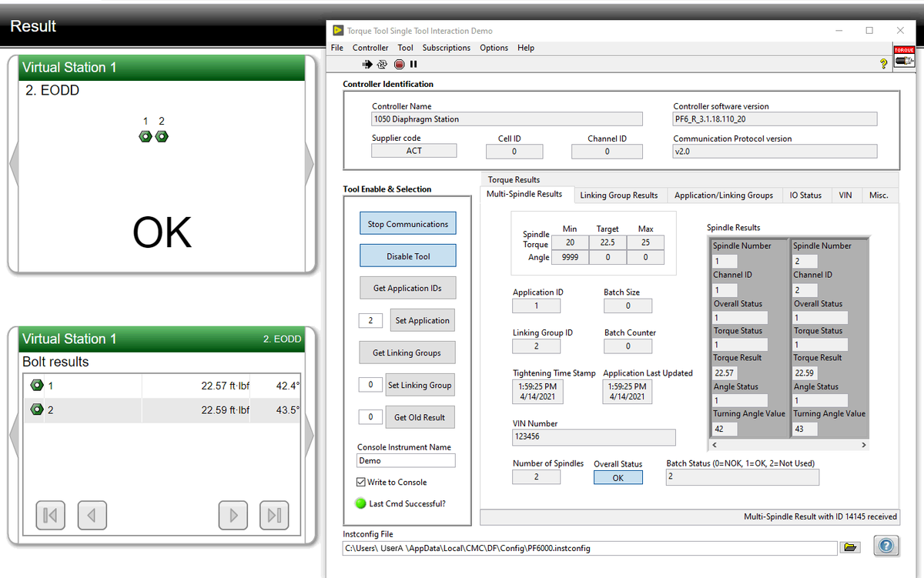Click the Get Old Result button
924x578 pixels.
(420, 417)
